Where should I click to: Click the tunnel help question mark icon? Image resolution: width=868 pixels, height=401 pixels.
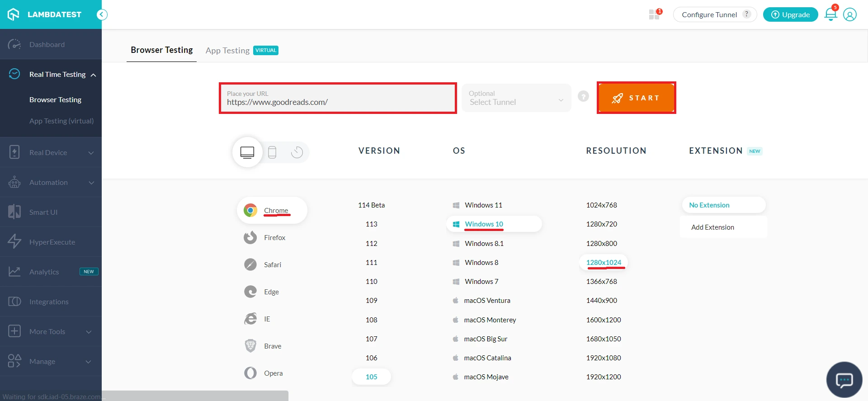click(x=583, y=96)
